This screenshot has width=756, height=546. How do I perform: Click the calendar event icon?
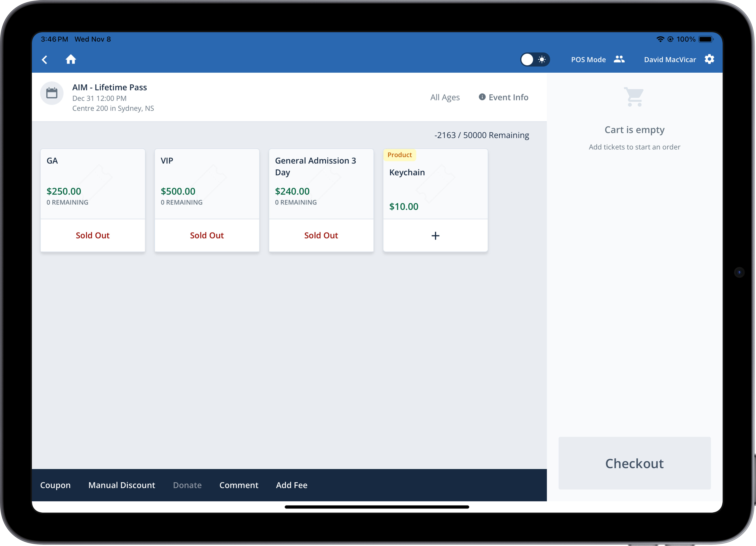(52, 93)
